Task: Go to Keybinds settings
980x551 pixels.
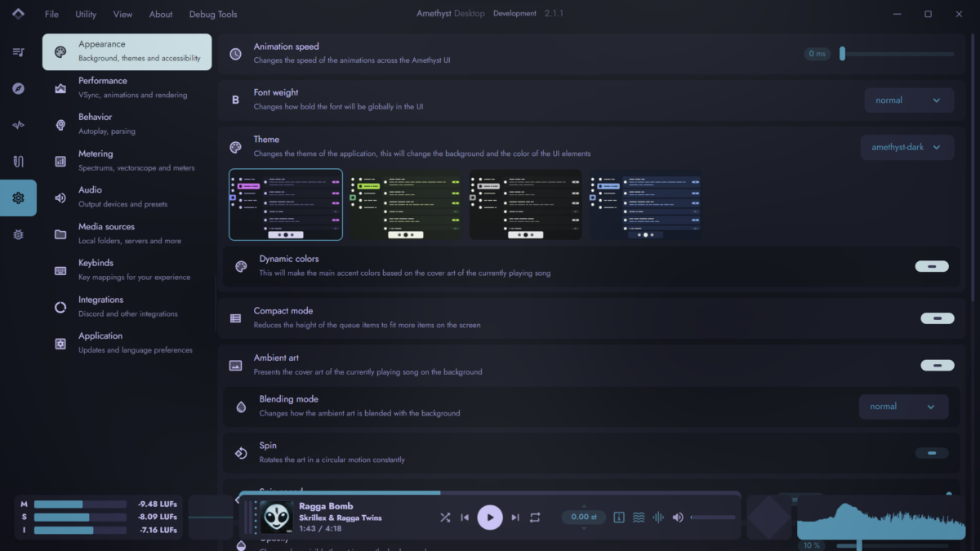Action: point(127,270)
